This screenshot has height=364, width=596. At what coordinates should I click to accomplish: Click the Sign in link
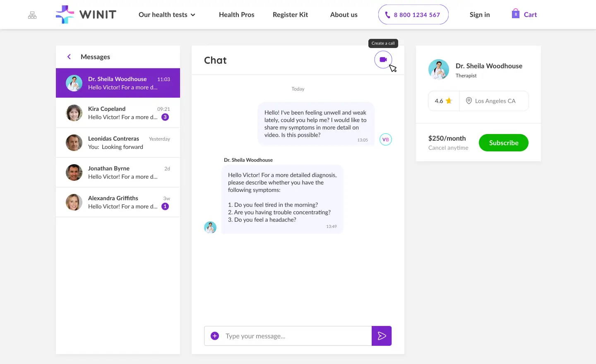[x=479, y=15]
